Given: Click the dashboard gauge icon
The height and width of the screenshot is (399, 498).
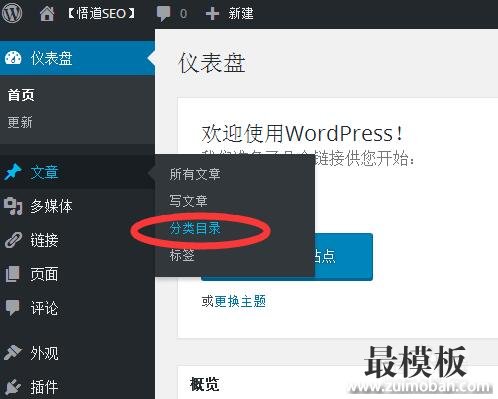Looking at the screenshot, I should (x=13, y=58).
